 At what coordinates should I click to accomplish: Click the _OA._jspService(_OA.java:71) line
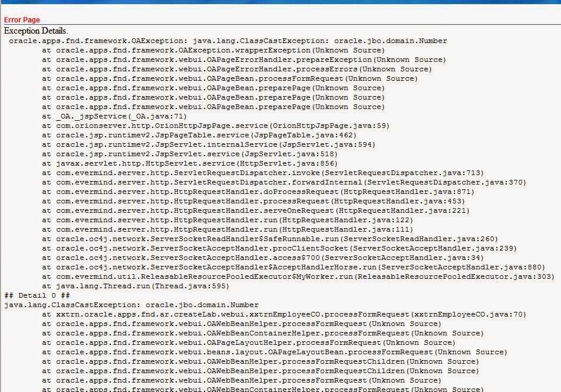pyautogui.click(x=100, y=116)
